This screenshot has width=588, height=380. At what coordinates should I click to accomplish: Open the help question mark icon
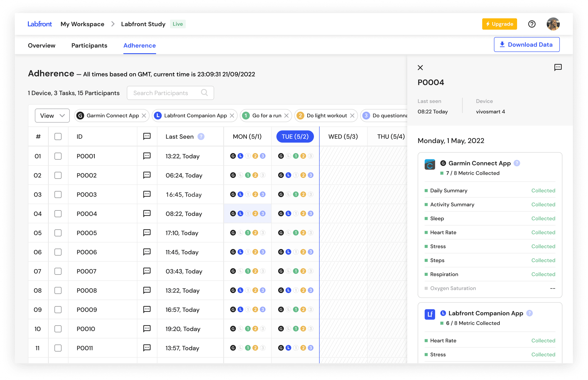pyautogui.click(x=532, y=24)
